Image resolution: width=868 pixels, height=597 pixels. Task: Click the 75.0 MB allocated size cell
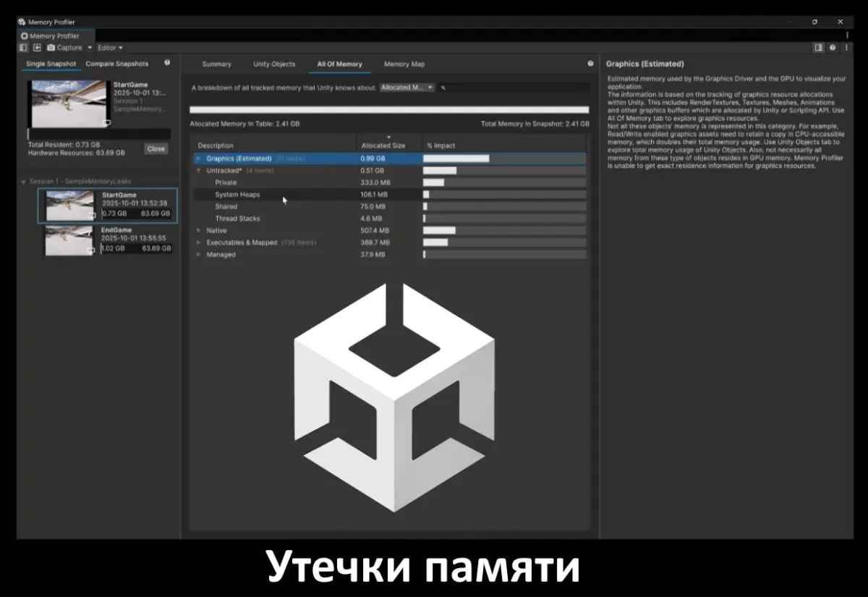pyautogui.click(x=373, y=207)
